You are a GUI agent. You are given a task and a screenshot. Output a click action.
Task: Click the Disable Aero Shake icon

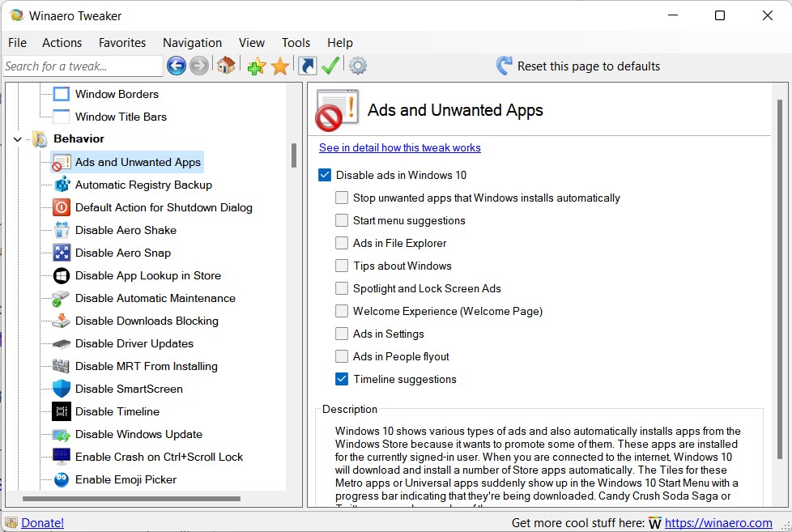click(x=62, y=230)
